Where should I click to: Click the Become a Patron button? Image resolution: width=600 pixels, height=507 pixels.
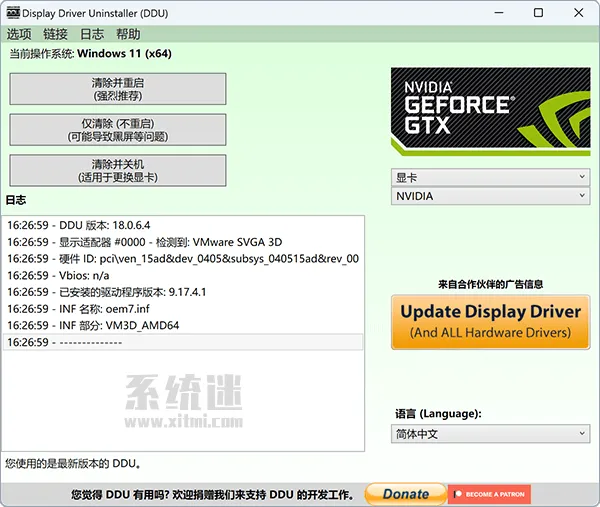click(x=489, y=494)
